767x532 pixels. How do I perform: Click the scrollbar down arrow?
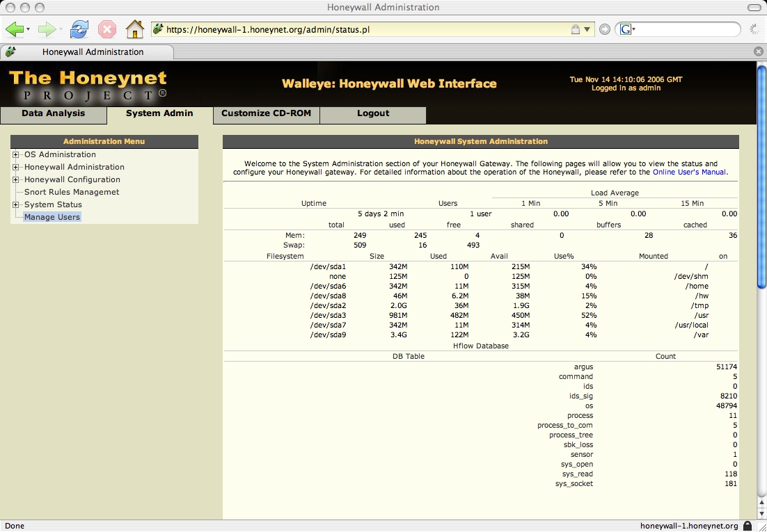pos(762,513)
